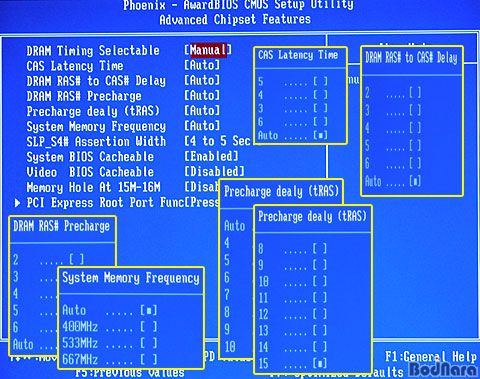Open CAS Latency Time Auto setting
Image resolution: width=480 pixels, height=379 pixels.
(202, 65)
